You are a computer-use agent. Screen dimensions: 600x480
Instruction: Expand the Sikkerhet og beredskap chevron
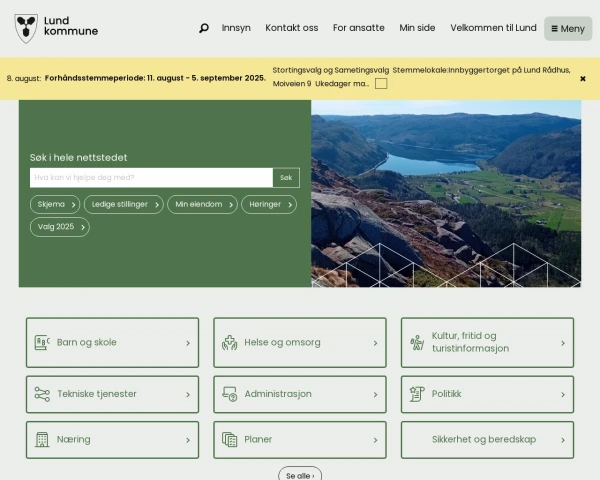(562, 439)
